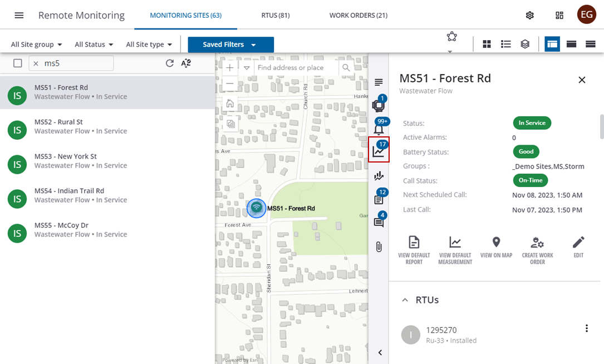Open the WORK ORDERS (21) tab

click(358, 15)
